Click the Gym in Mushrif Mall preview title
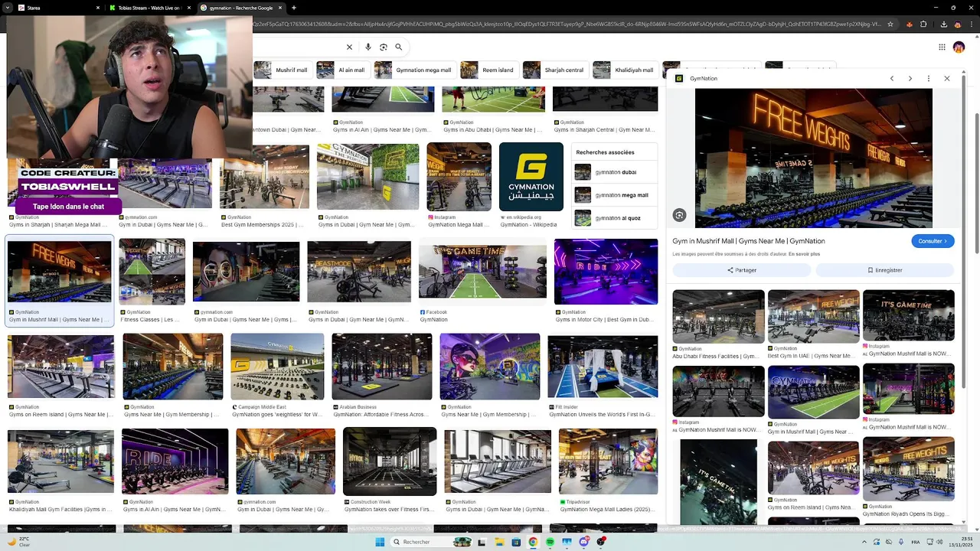Screen dimensions: 980x551 (x=749, y=241)
